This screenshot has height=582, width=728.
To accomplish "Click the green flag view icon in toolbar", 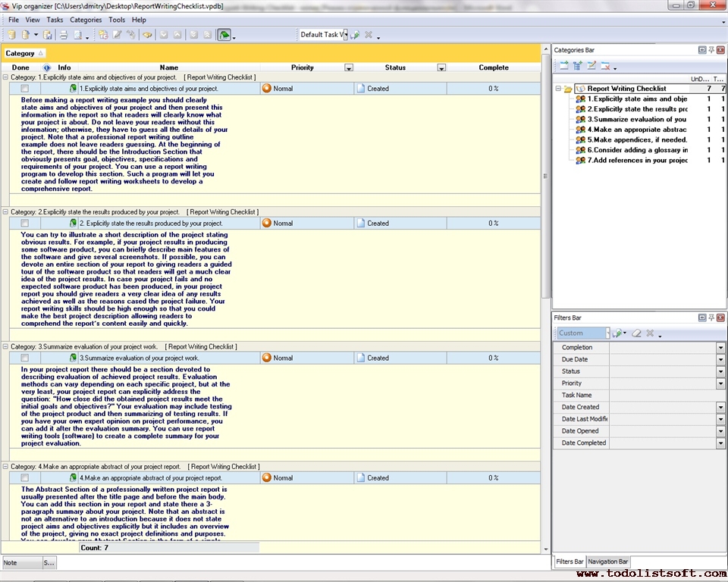I will 224,35.
